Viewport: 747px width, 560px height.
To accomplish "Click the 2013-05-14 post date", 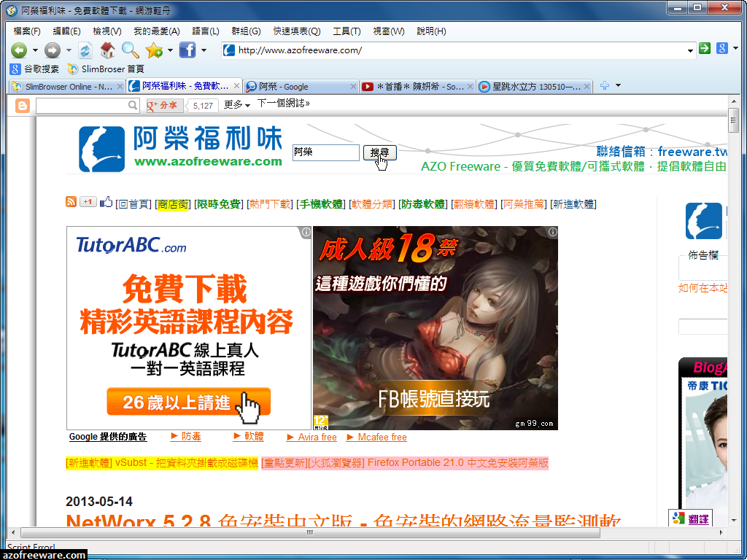I will pos(99,502).
